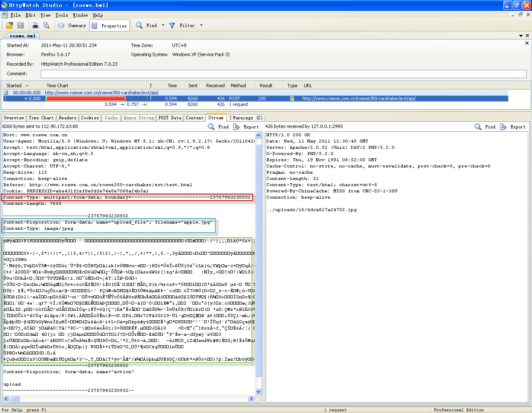The height and width of the screenshot is (413, 532).
Task: Click the 'Firefox 3.6.17' browser value
Action: (x=56, y=54)
